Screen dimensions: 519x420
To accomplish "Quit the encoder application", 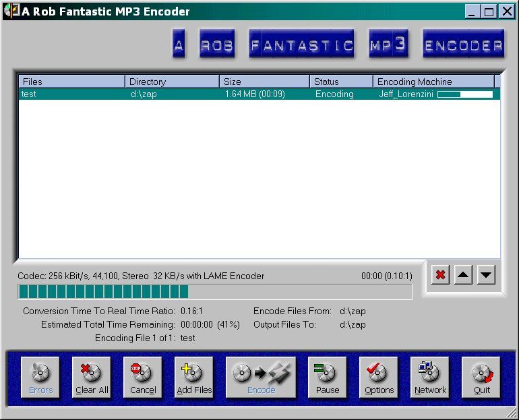I will click(481, 378).
